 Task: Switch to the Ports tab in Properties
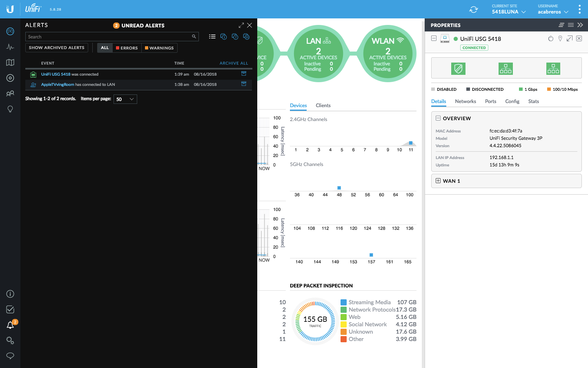pyautogui.click(x=490, y=101)
